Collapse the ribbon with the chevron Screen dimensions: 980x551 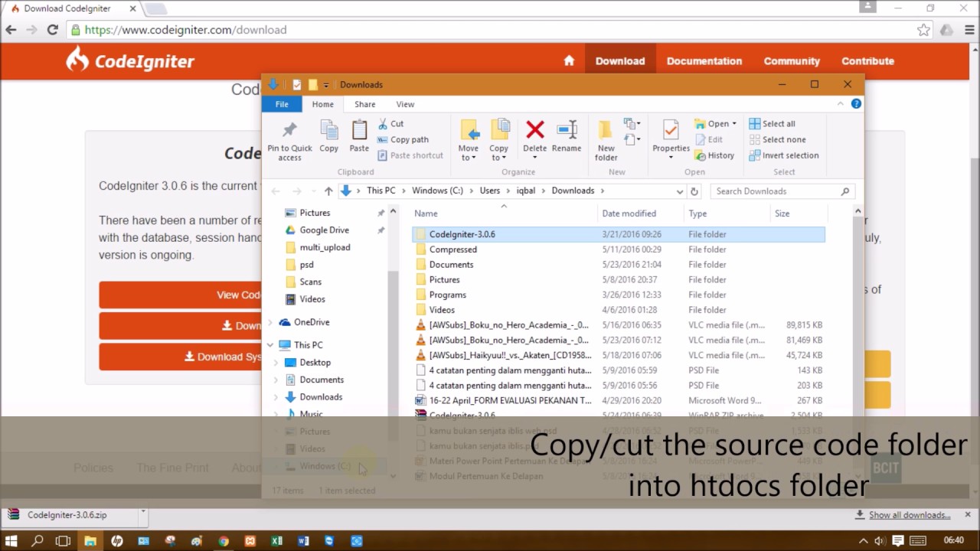point(841,104)
